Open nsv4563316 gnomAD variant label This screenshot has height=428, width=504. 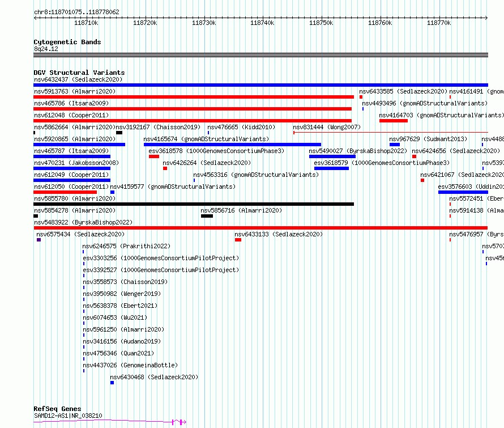pos(256,175)
